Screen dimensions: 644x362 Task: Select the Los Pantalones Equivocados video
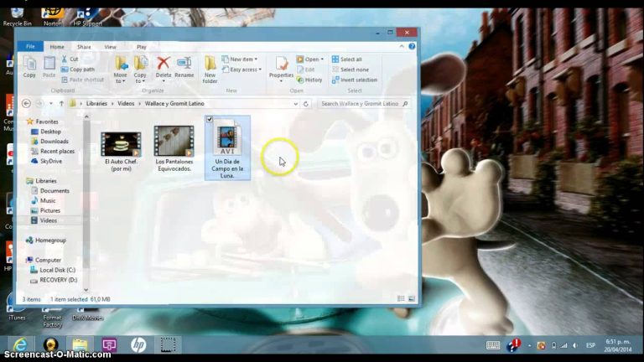tap(174, 148)
